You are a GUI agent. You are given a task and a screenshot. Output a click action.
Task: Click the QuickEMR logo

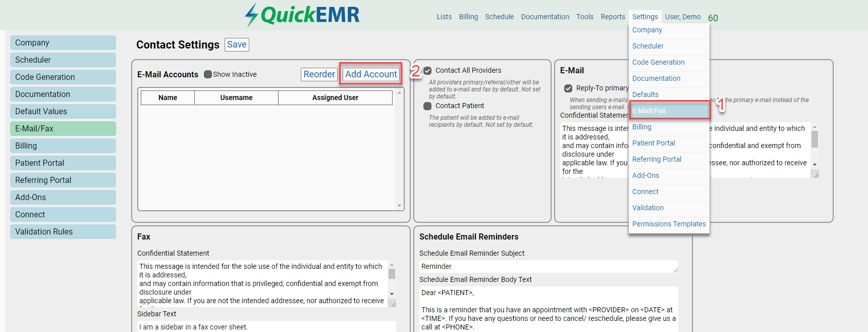(x=302, y=15)
